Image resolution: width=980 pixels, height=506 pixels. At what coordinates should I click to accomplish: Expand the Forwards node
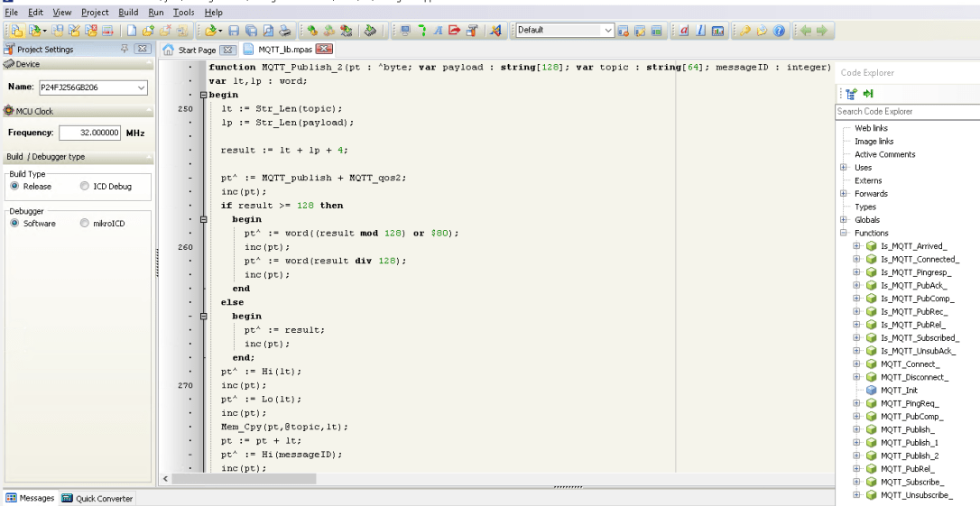coord(844,194)
